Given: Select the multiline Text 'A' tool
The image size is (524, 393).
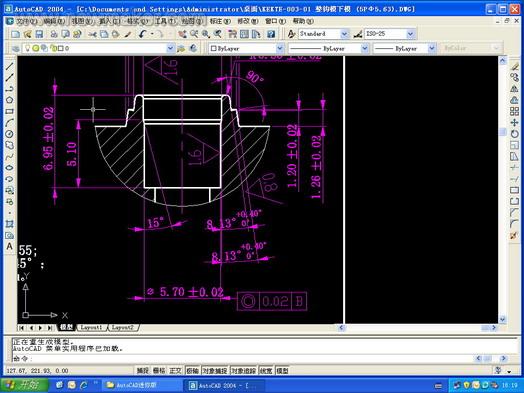Looking at the screenshot, I should tap(9, 246).
